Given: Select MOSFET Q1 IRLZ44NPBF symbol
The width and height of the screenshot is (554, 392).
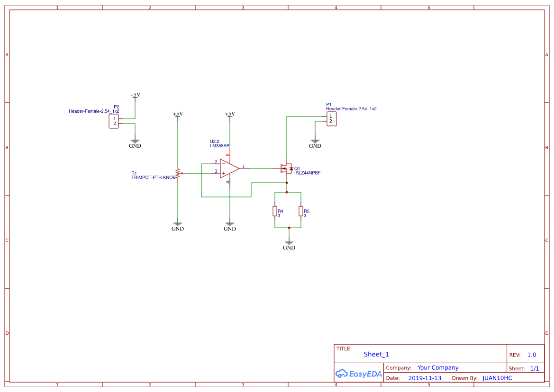Looking at the screenshot, I should click(287, 169).
